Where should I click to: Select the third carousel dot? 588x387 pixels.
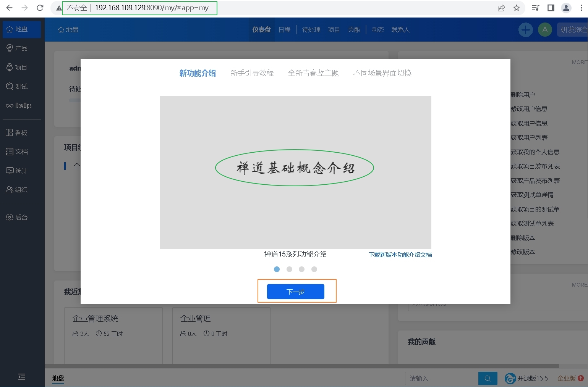click(x=302, y=269)
